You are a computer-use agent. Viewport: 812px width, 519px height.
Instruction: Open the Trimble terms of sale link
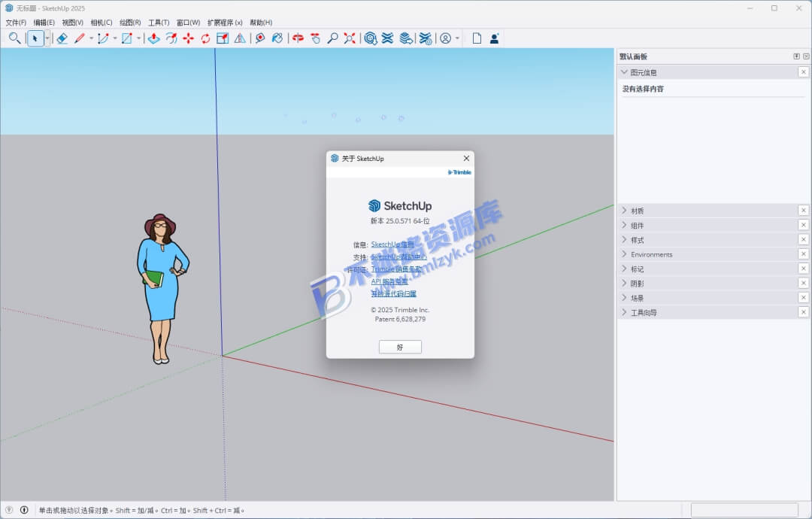pos(396,269)
